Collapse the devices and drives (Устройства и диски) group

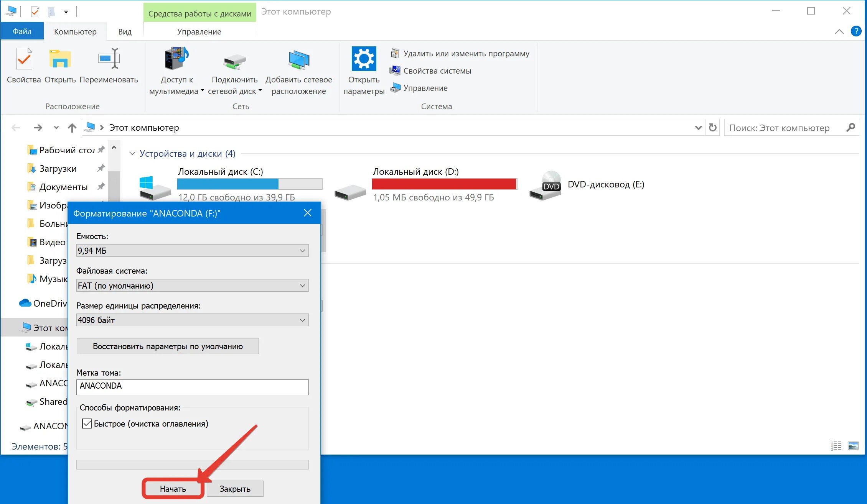coord(132,154)
